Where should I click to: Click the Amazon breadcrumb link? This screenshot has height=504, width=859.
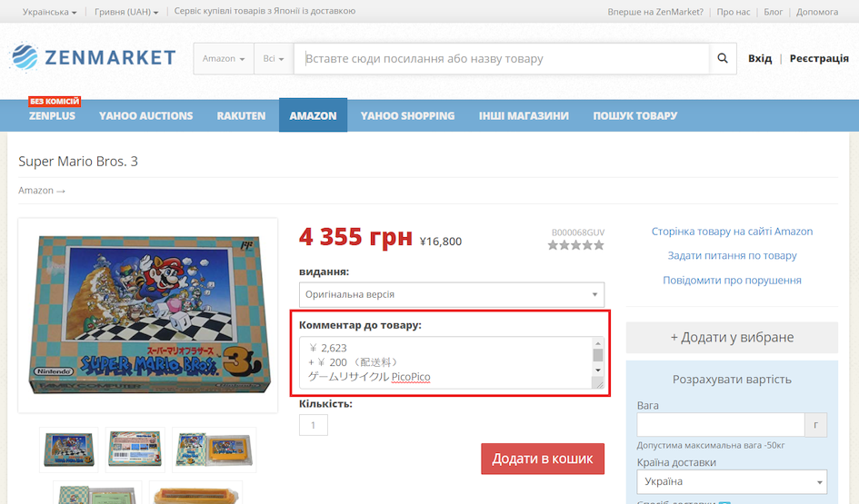click(x=35, y=191)
